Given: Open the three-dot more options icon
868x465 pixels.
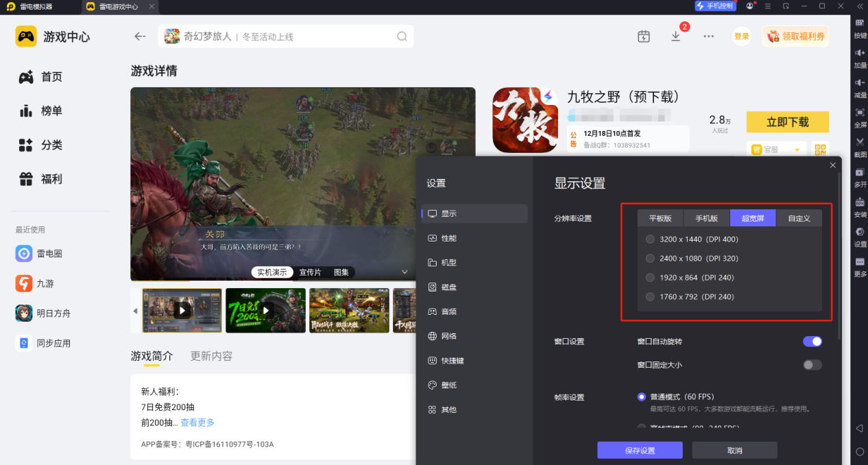Looking at the screenshot, I should 709,36.
